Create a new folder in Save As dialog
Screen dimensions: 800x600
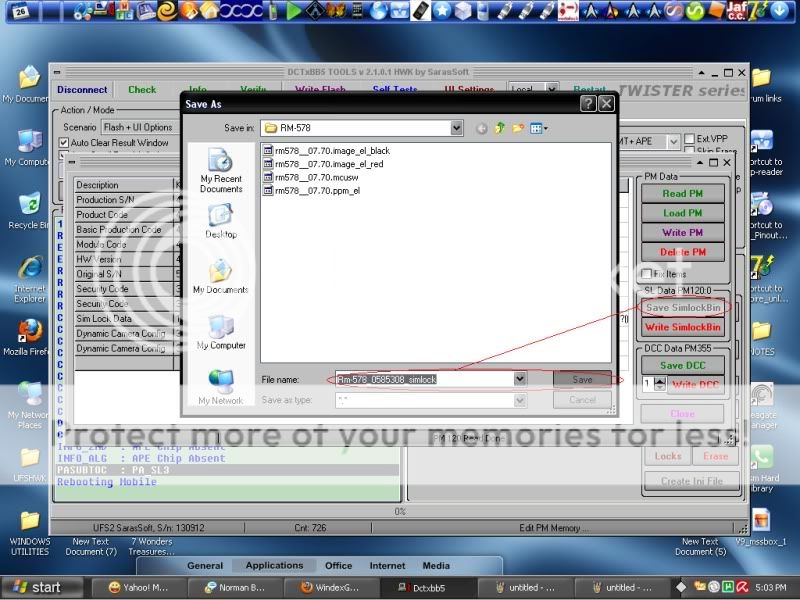pos(518,128)
